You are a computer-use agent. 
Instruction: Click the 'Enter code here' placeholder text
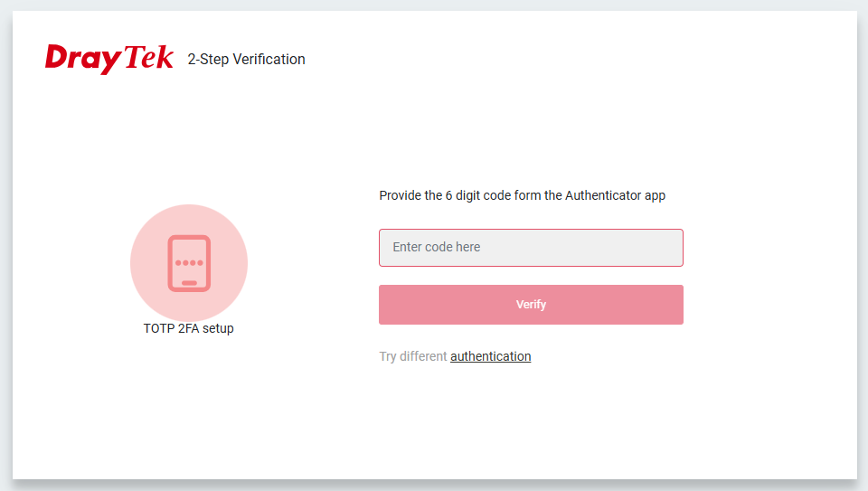coord(436,247)
